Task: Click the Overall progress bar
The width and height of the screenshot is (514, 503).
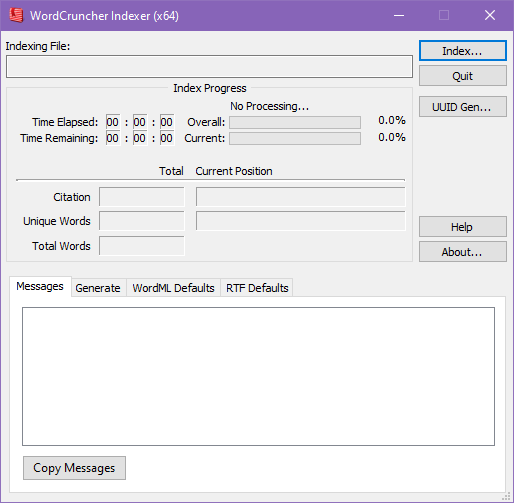Action: pos(295,122)
